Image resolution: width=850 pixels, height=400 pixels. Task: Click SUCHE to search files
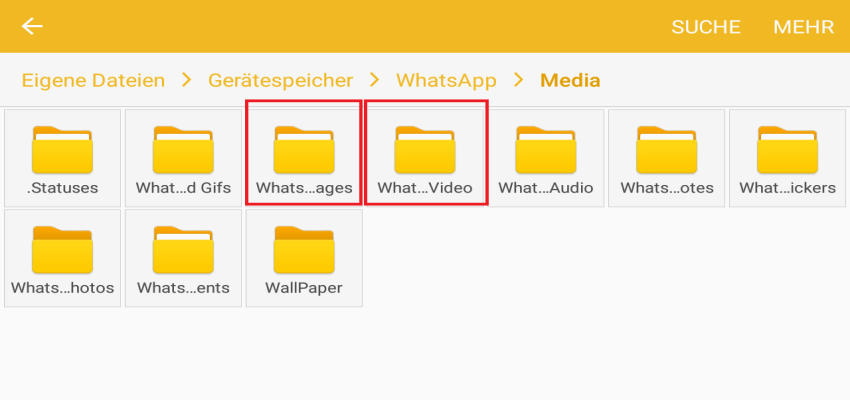pos(706,27)
